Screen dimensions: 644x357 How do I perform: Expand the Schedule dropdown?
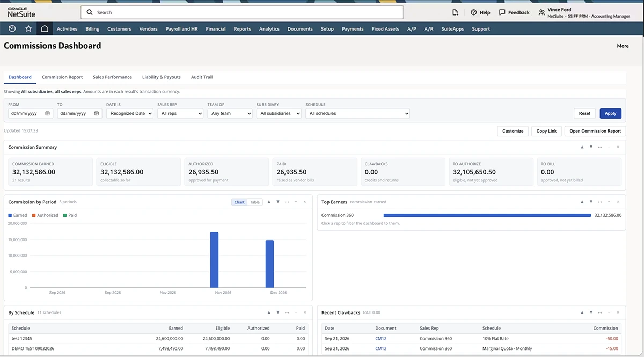click(357, 113)
